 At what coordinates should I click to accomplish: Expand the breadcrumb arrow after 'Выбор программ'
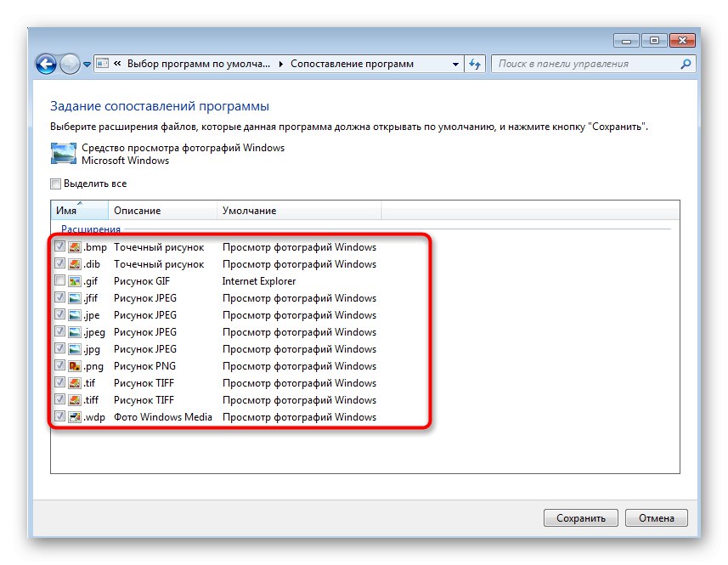coord(280,64)
